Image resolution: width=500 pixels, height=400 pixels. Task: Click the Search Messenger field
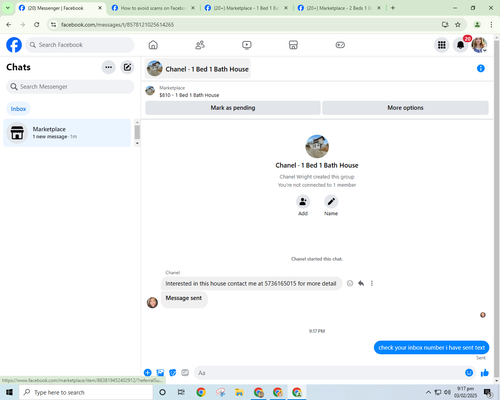coord(70,87)
